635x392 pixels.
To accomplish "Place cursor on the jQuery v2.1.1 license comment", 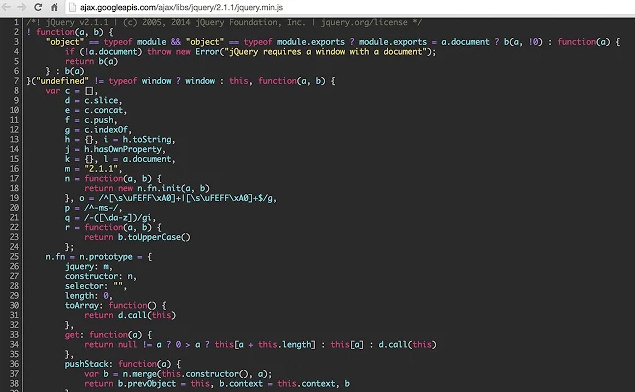I will click(x=224, y=22).
